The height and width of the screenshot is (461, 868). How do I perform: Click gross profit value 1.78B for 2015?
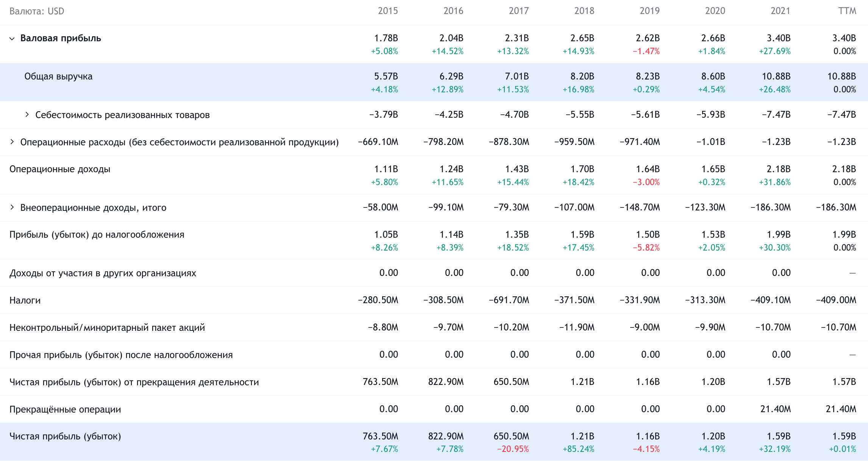pos(386,38)
